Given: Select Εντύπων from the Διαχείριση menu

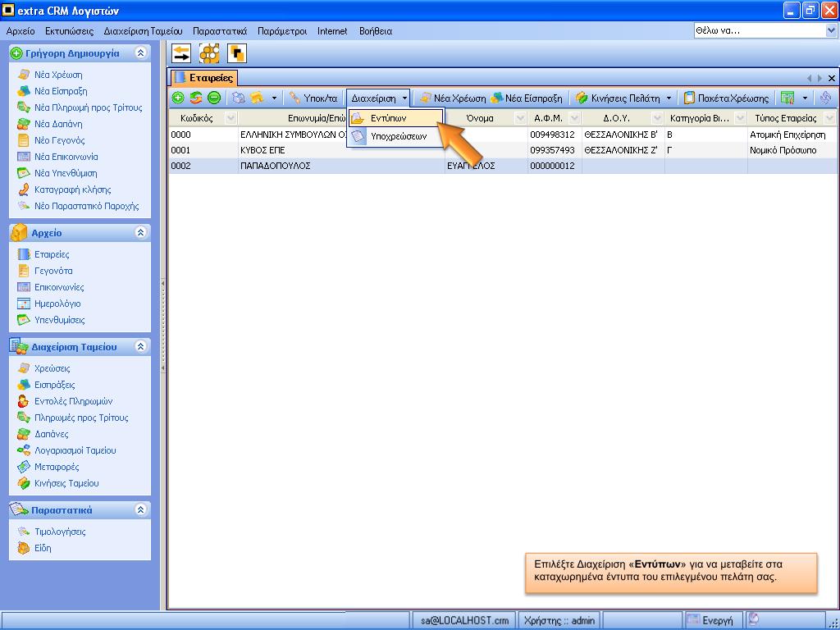Looking at the screenshot, I should [396, 118].
